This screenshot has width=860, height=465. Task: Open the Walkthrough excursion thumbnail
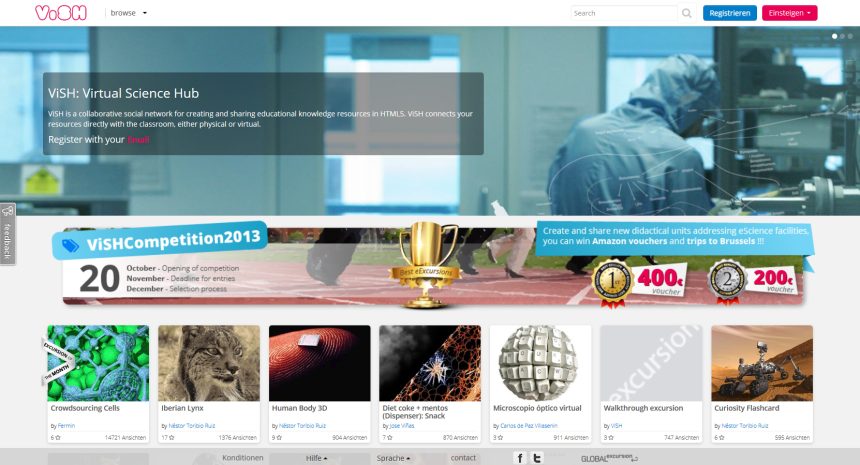pos(652,363)
